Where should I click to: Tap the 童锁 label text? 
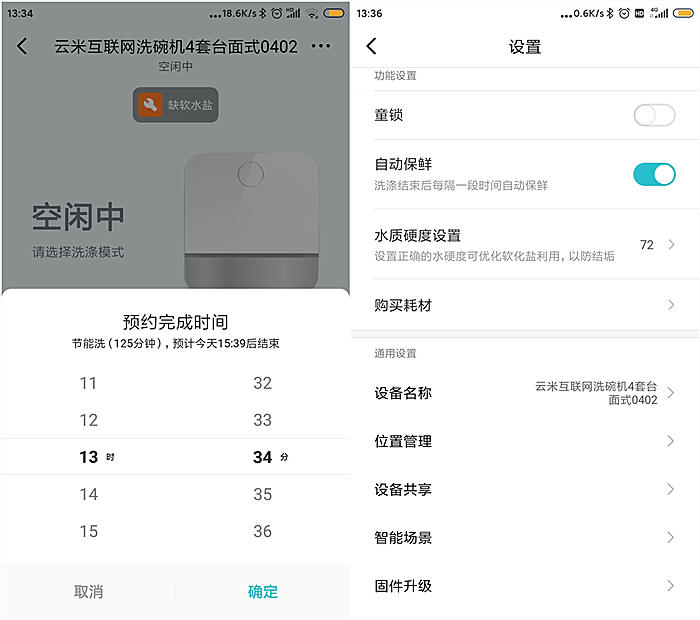click(x=388, y=115)
